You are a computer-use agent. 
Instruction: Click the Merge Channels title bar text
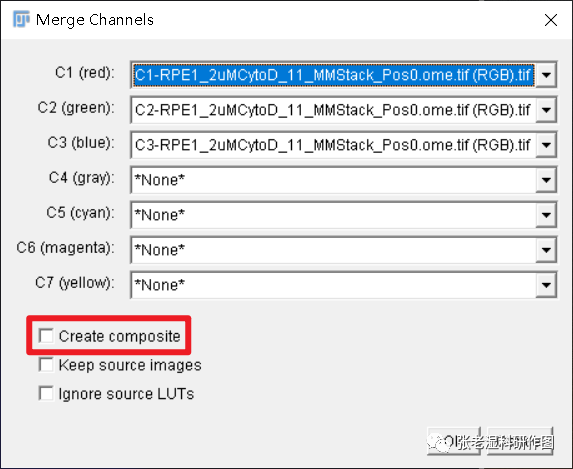click(x=95, y=20)
